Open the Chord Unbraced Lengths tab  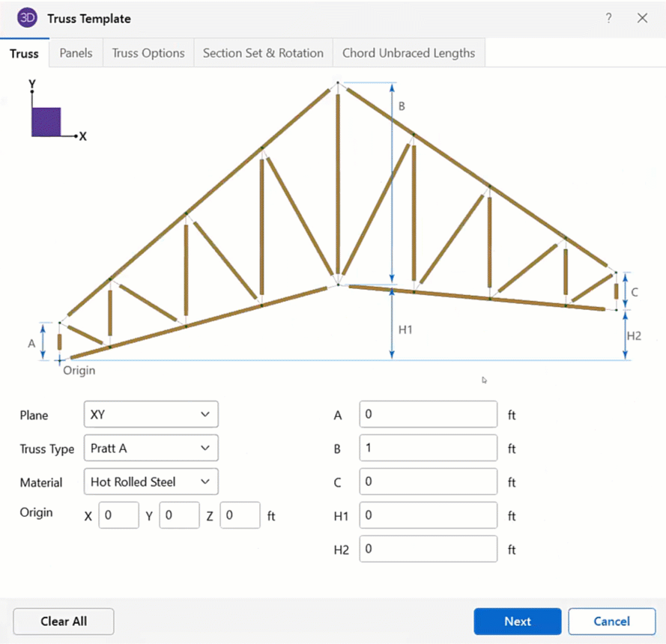click(x=408, y=52)
